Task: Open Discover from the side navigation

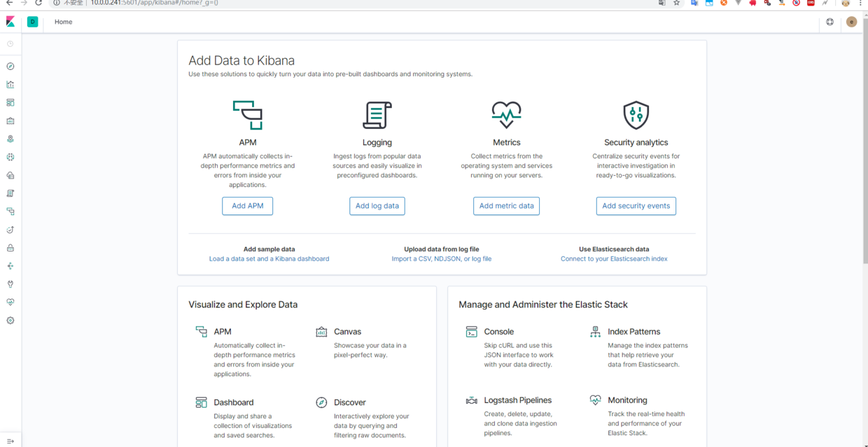Action: coord(10,67)
